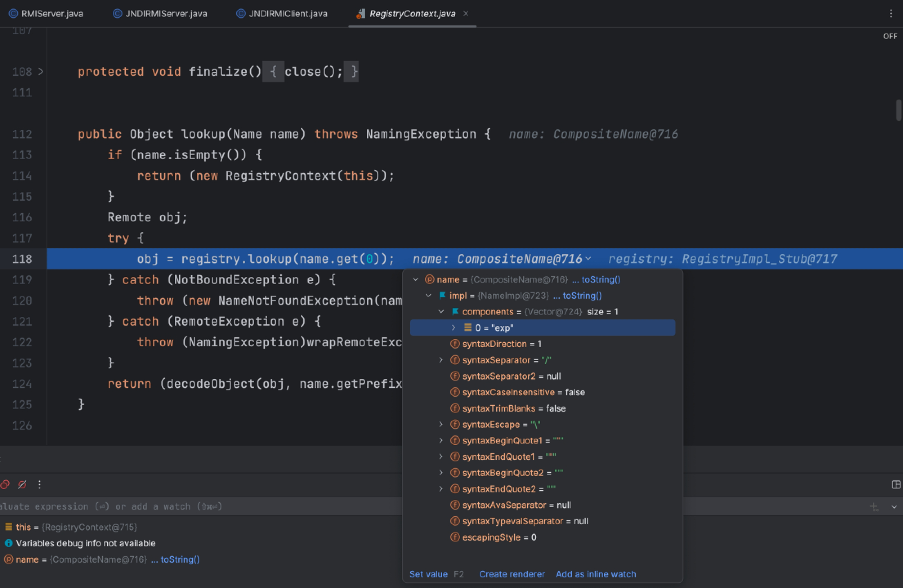Click the field icon next to syntaxDirection
Viewport: 903px width, 588px height.
tap(455, 344)
